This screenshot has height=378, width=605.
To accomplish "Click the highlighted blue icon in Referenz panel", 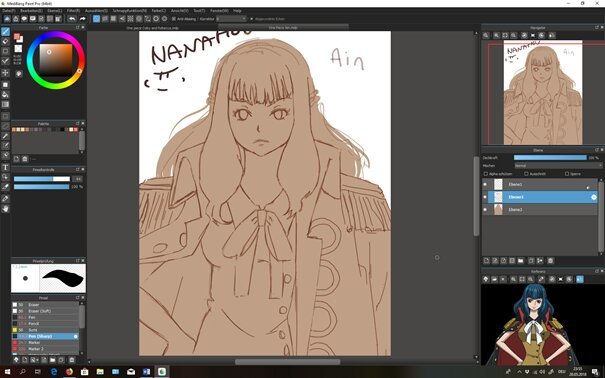I will (580, 279).
